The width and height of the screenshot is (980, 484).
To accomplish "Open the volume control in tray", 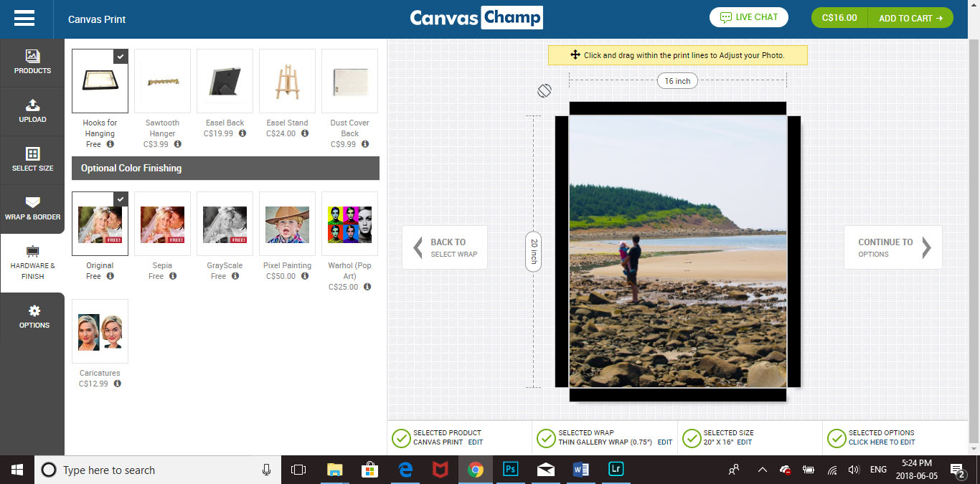I will 854,470.
